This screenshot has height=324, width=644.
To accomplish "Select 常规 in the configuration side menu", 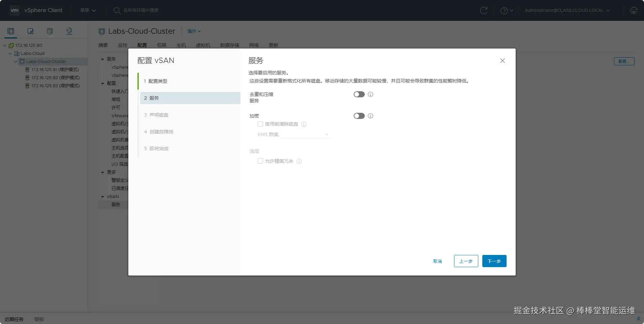I will (x=116, y=100).
